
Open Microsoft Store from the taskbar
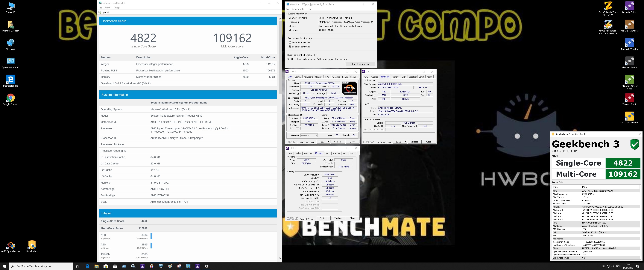coord(106,266)
